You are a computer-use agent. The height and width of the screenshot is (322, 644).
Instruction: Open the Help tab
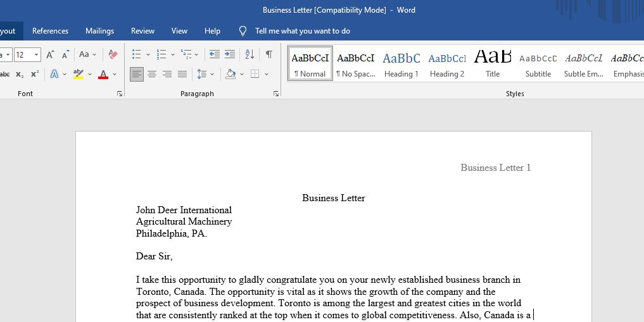(x=212, y=31)
